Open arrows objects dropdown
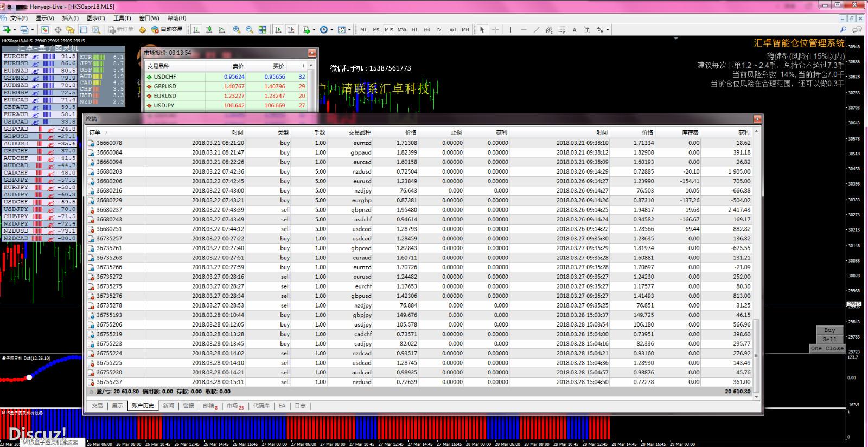The width and height of the screenshot is (868, 447). (x=608, y=30)
